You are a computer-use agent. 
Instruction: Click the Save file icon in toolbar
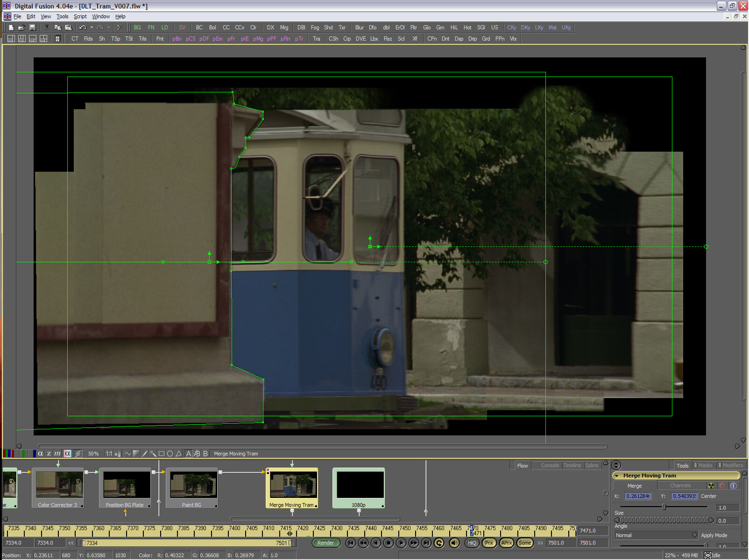click(32, 28)
